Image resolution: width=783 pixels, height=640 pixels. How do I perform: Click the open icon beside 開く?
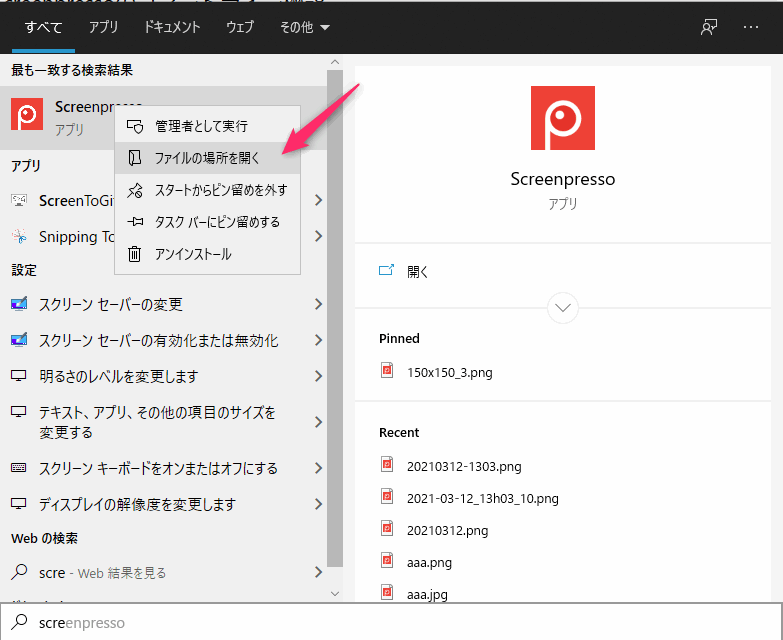[x=387, y=270]
